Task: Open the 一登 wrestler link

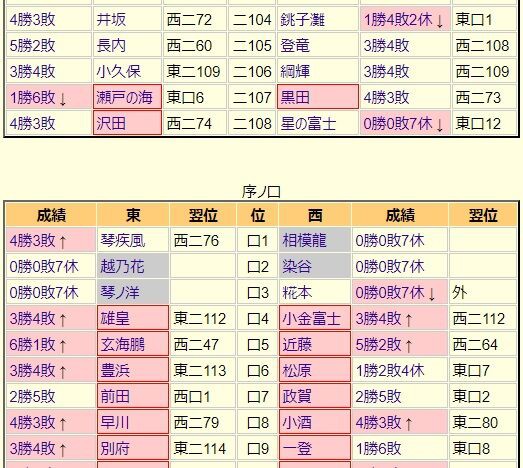Action: [297, 449]
